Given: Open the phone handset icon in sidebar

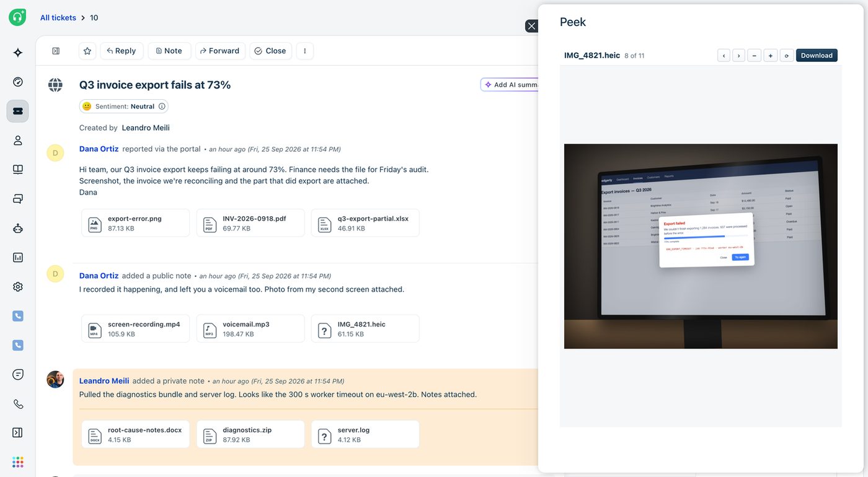Looking at the screenshot, I should [x=18, y=404].
